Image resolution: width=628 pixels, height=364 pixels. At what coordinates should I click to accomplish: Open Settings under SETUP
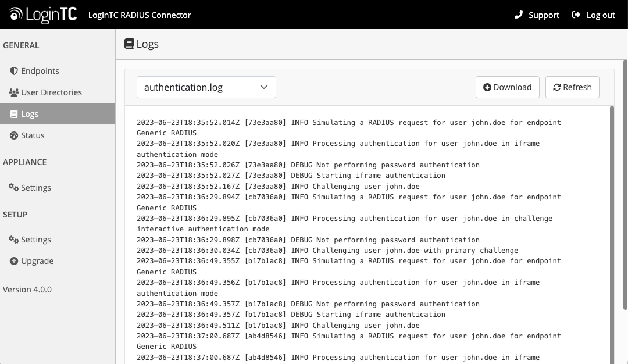point(58,240)
